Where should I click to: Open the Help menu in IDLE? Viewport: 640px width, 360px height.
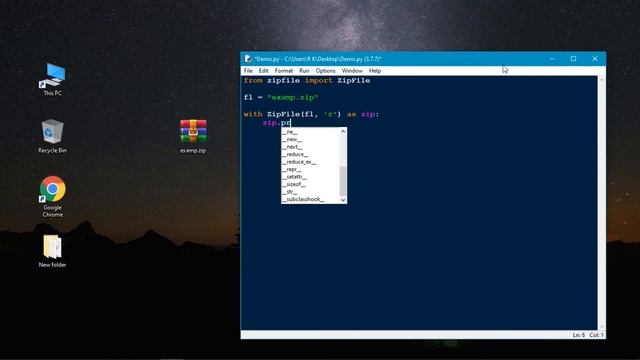[x=375, y=71]
